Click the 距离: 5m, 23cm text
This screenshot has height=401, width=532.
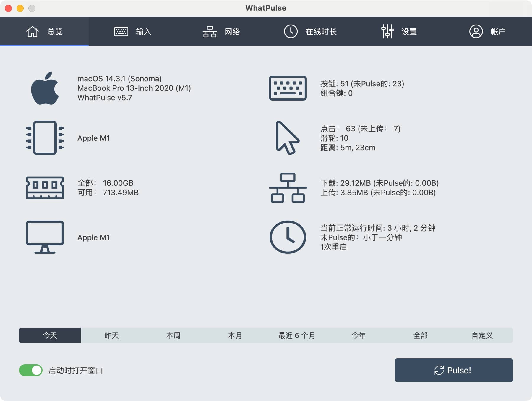(348, 148)
